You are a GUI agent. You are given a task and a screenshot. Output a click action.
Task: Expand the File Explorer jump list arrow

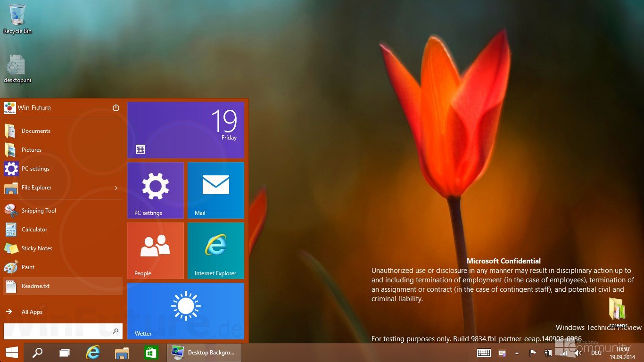[116, 188]
